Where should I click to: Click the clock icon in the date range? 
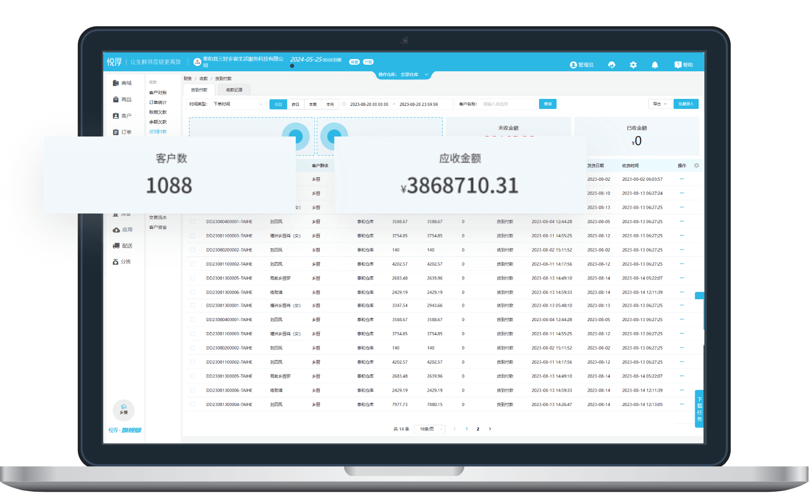coord(344,104)
